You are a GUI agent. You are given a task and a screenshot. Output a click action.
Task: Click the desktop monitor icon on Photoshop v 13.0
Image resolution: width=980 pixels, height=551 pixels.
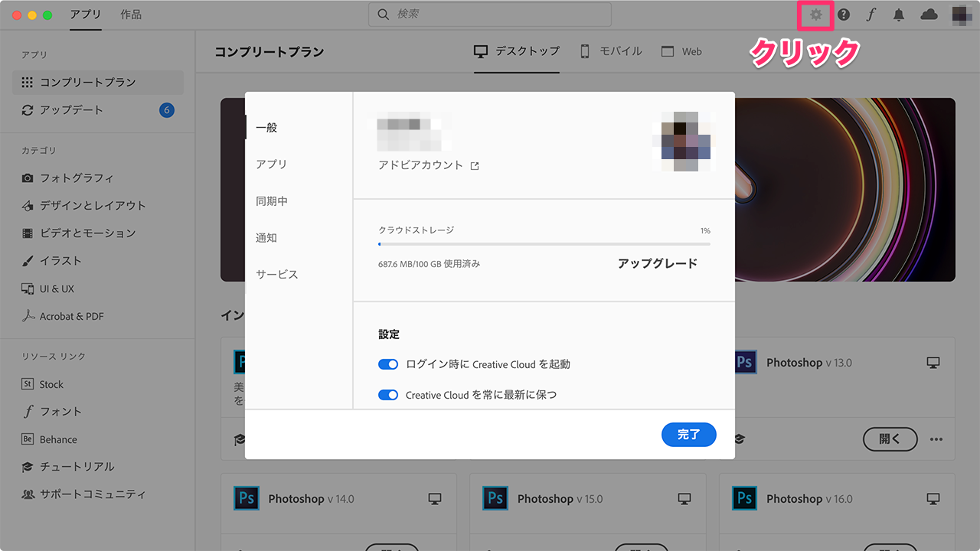pyautogui.click(x=933, y=362)
